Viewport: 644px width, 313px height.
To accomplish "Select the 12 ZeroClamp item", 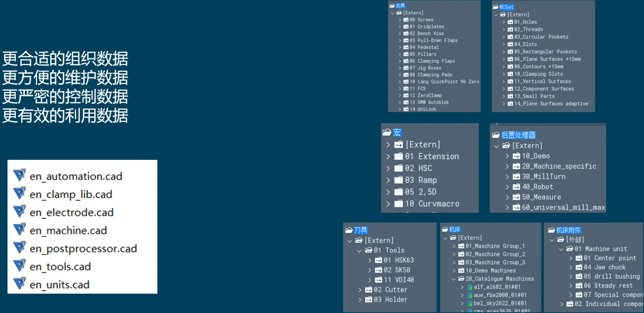I will click(426, 95).
